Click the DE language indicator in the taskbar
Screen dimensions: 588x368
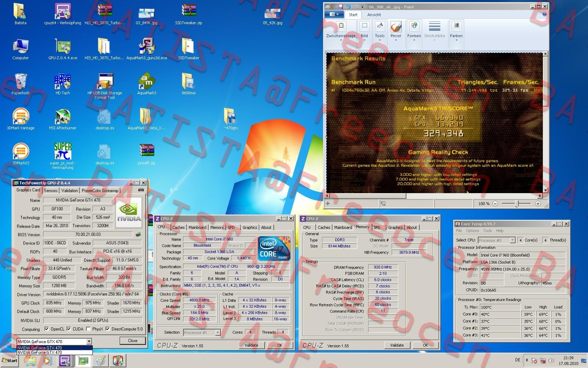pos(517,360)
